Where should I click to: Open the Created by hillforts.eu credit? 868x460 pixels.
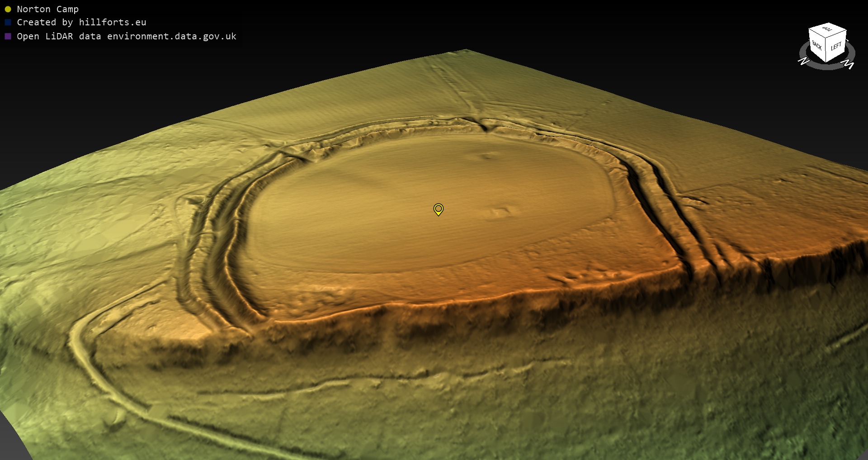81,23
